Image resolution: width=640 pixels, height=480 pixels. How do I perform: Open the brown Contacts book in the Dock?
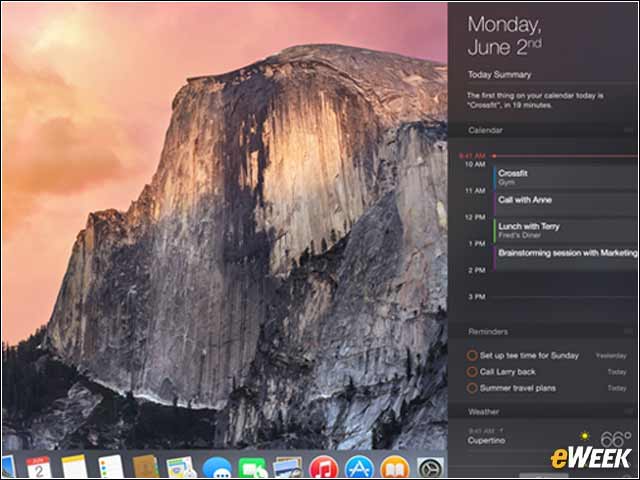[x=146, y=467]
